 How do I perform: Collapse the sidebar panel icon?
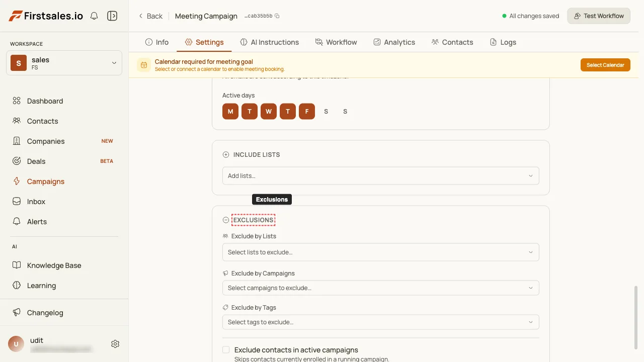tap(112, 16)
